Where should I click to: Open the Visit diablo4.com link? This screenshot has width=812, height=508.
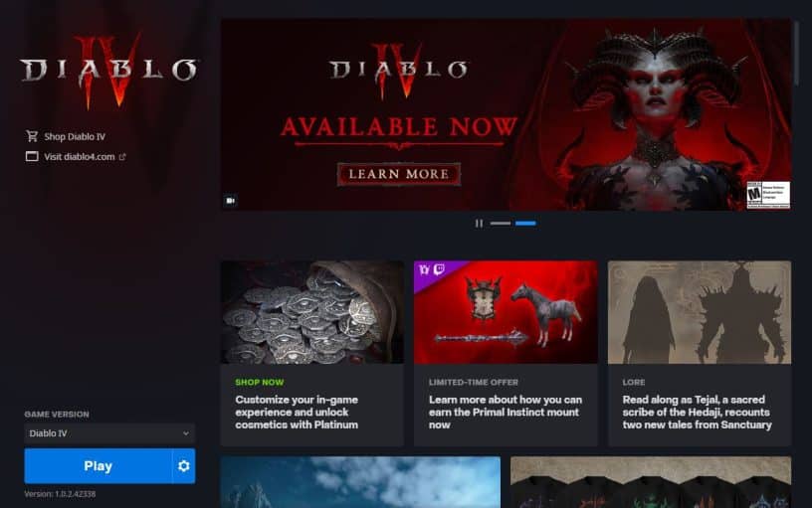(x=80, y=157)
